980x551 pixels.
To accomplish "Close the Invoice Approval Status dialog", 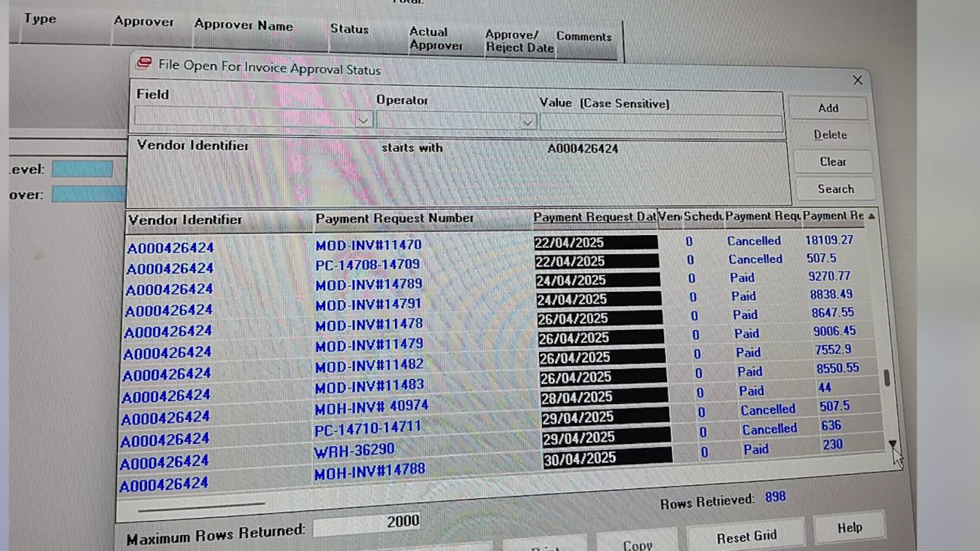I will click(857, 80).
